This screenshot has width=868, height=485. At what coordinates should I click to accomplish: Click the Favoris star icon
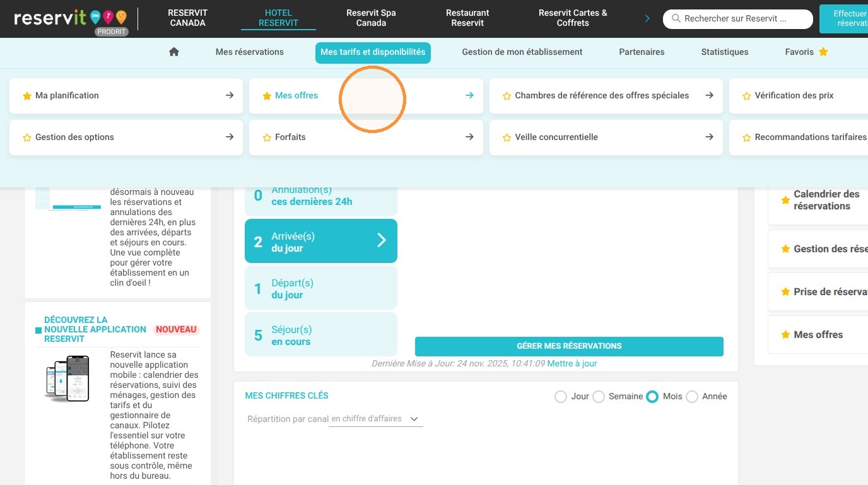(823, 52)
